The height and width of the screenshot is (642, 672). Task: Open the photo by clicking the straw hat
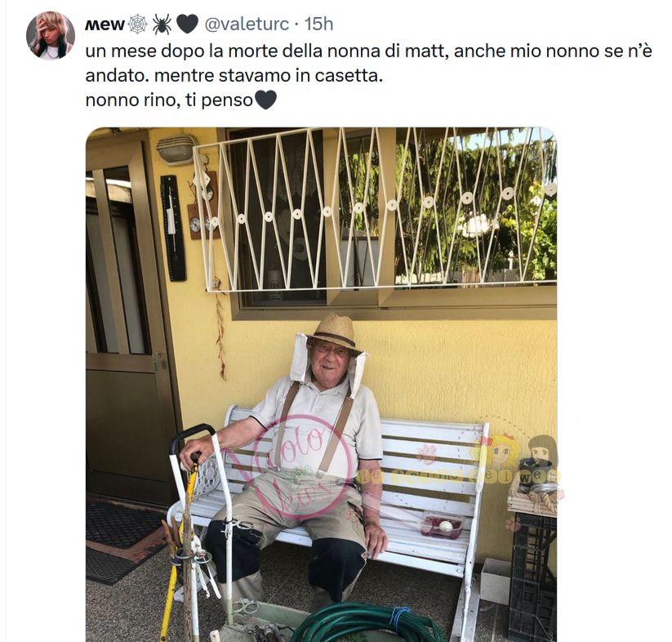pyautogui.click(x=335, y=331)
